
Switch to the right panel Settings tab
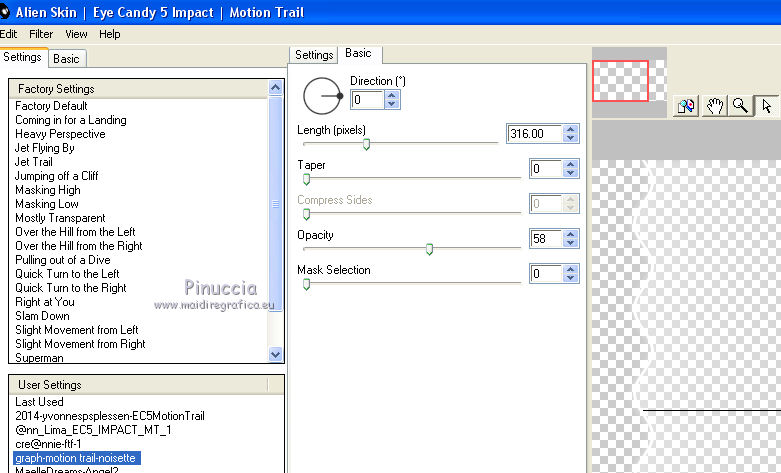[x=314, y=55]
